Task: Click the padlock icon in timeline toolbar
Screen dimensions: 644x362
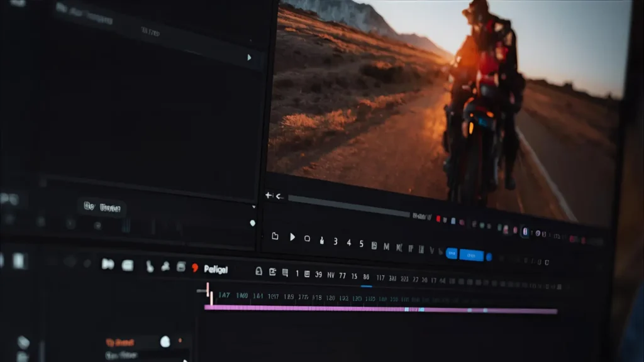Action: pos(258,271)
